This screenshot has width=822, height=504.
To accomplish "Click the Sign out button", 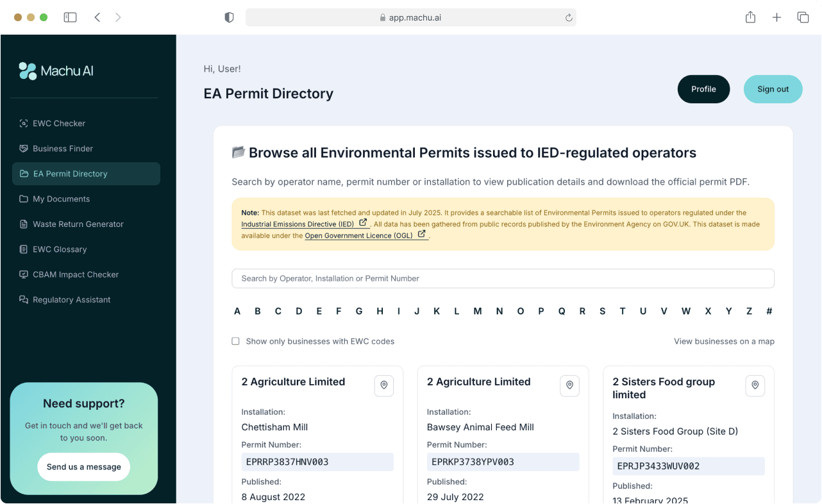I will [773, 89].
